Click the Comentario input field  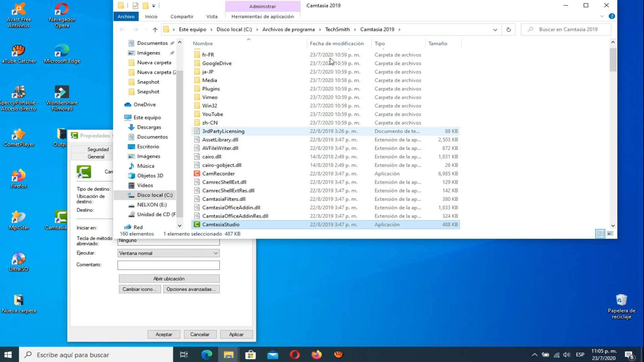[x=169, y=265]
